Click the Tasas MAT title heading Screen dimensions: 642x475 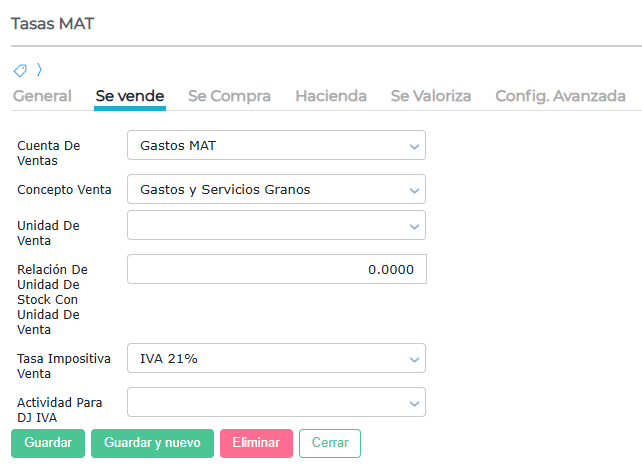pyautogui.click(x=52, y=23)
